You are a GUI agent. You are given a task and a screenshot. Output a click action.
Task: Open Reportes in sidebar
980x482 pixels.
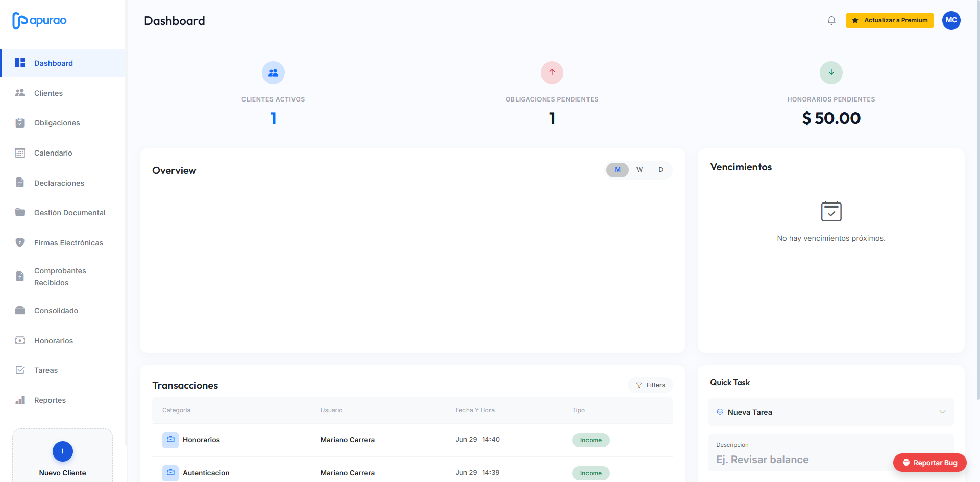[x=63, y=400]
